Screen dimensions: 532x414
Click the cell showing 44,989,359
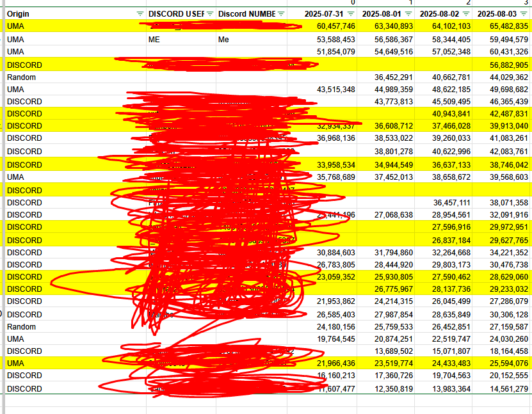click(385, 90)
